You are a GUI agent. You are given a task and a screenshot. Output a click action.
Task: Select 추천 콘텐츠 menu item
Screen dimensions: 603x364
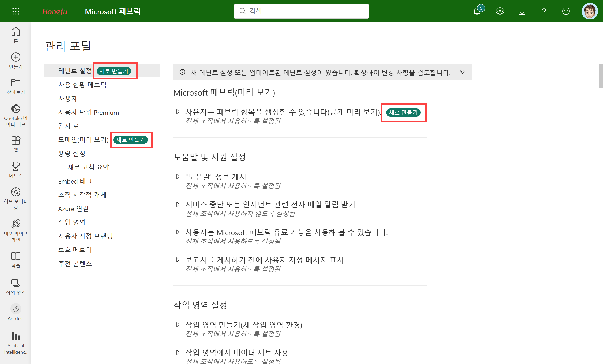click(75, 263)
